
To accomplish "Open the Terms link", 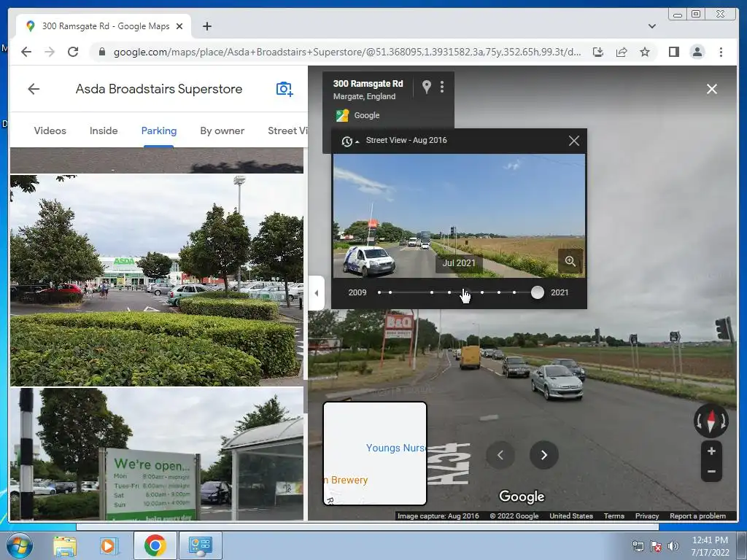I will (x=614, y=516).
